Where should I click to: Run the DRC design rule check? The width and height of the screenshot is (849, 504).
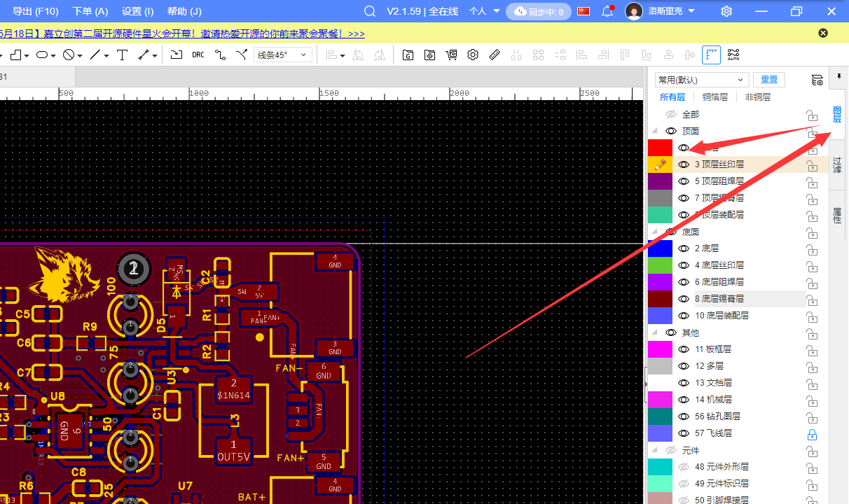click(198, 55)
